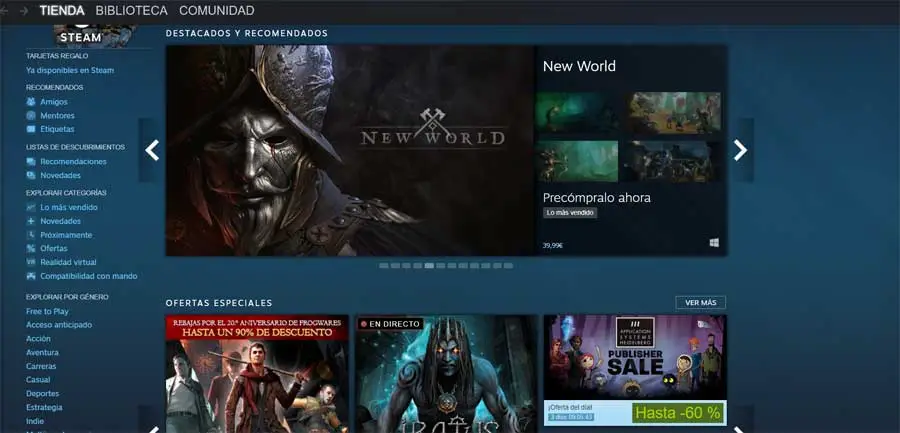900x433 pixels.
Task: Click the New World title in featured panel
Action: tap(579, 66)
